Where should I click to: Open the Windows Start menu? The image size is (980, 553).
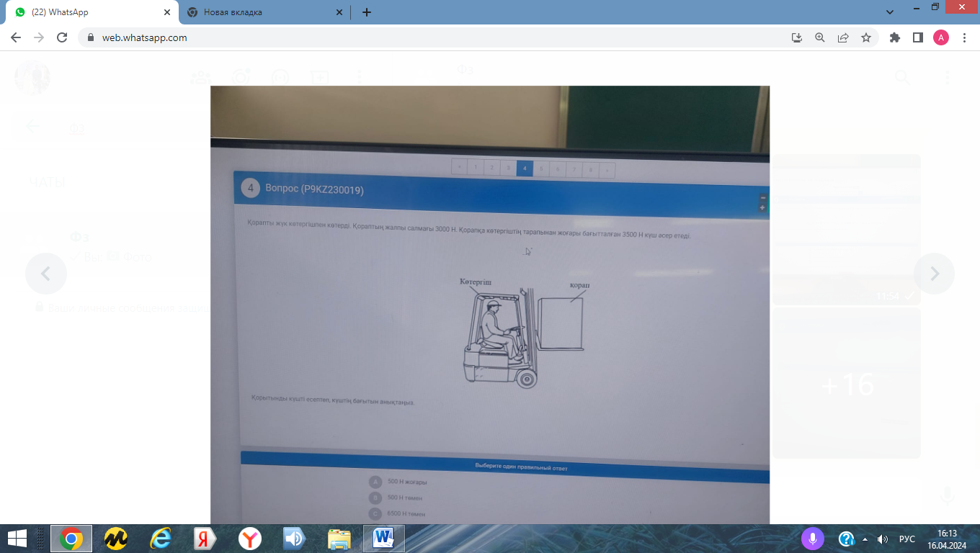pyautogui.click(x=17, y=539)
